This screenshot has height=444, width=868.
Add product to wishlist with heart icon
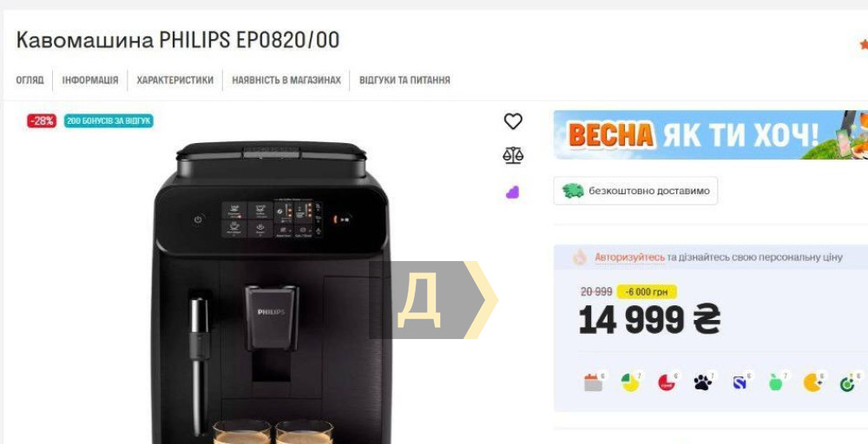[x=513, y=121]
